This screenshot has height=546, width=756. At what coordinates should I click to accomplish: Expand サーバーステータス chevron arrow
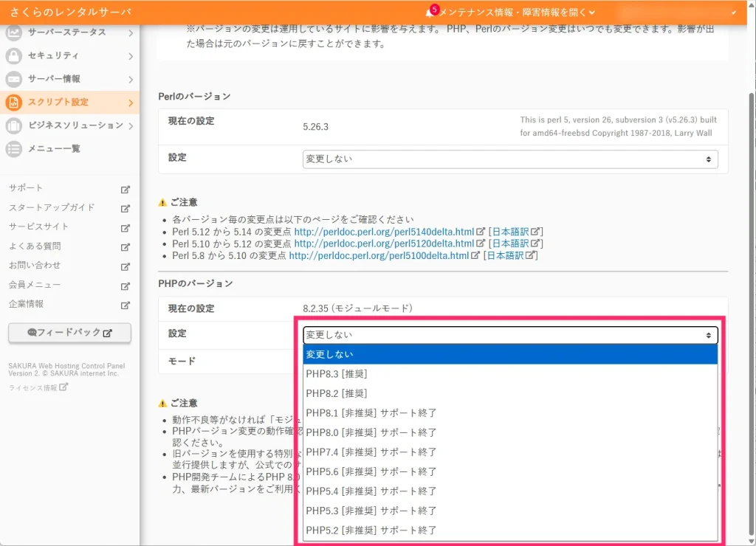(x=131, y=32)
